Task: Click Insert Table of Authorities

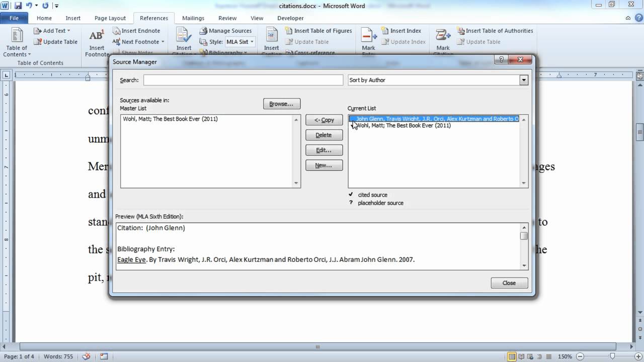Action: (495, 31)
